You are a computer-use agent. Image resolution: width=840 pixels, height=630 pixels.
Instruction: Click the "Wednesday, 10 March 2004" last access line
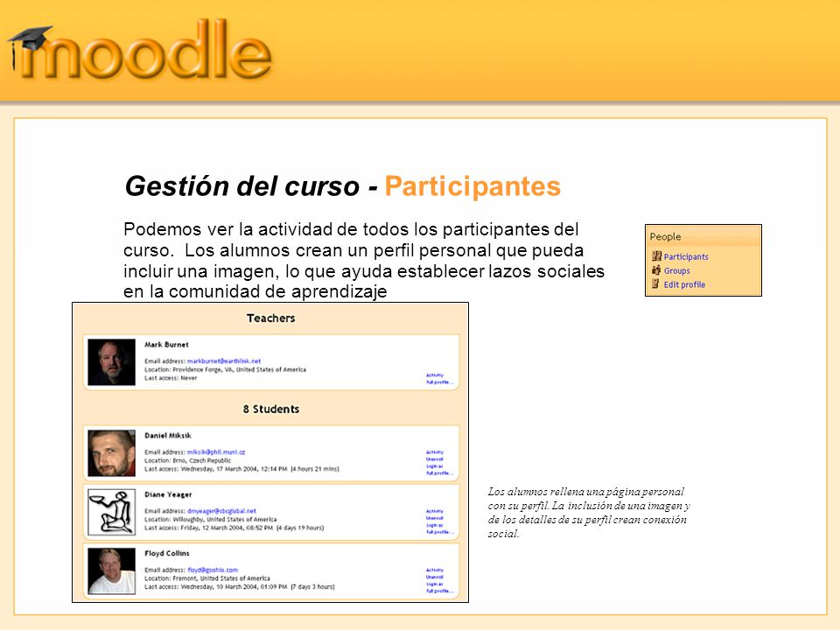pyautogui.click(x=240, y=587)
